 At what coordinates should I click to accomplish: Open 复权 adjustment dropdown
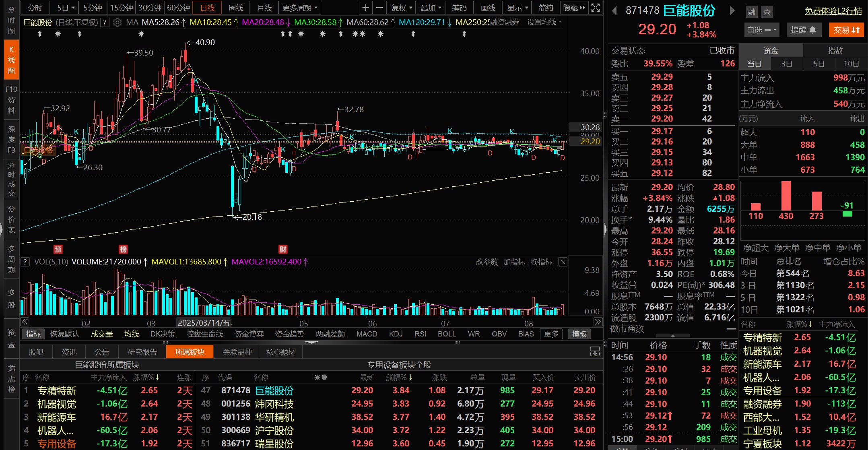click(x=402, y=8)
